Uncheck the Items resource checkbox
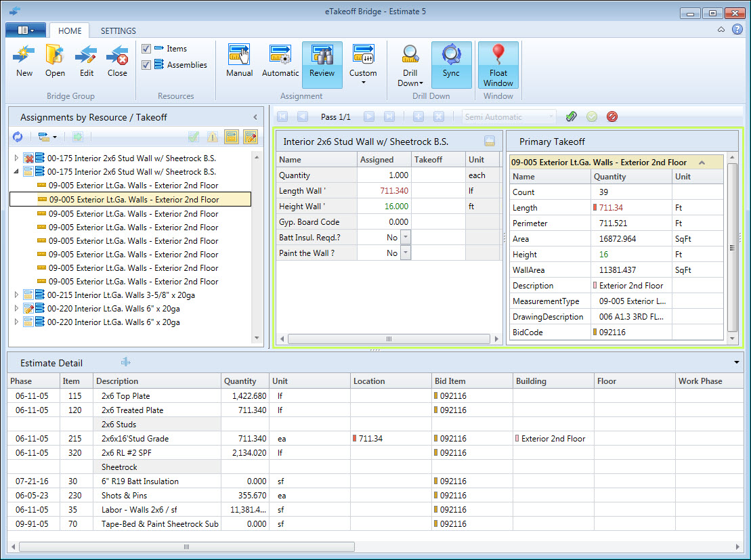 click(x=146, y=49)
